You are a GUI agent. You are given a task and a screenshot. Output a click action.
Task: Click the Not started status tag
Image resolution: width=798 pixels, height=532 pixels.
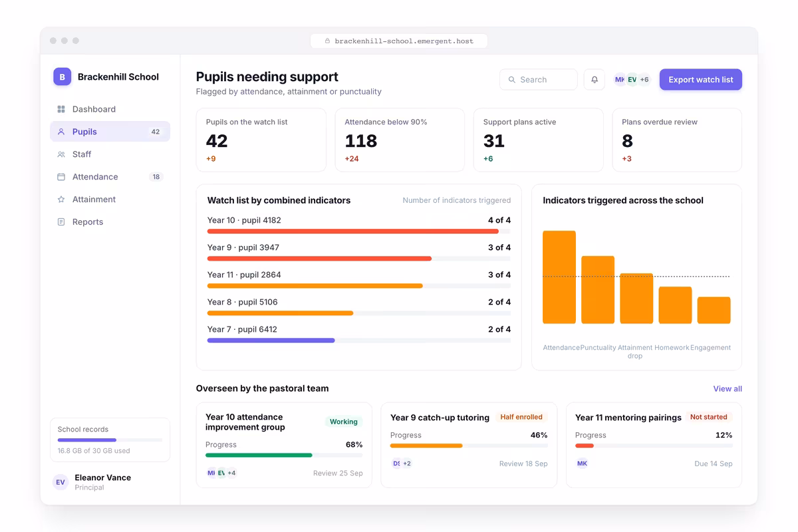pos(709,417)
